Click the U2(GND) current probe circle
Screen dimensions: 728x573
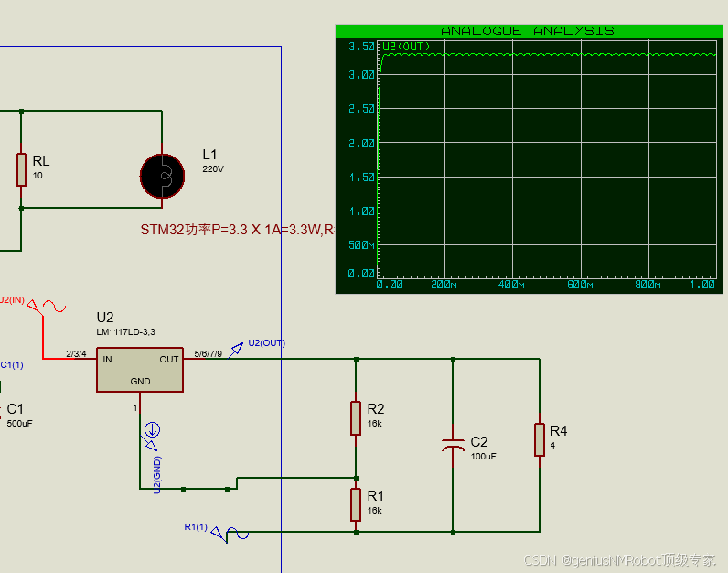[x=153, y=430]
